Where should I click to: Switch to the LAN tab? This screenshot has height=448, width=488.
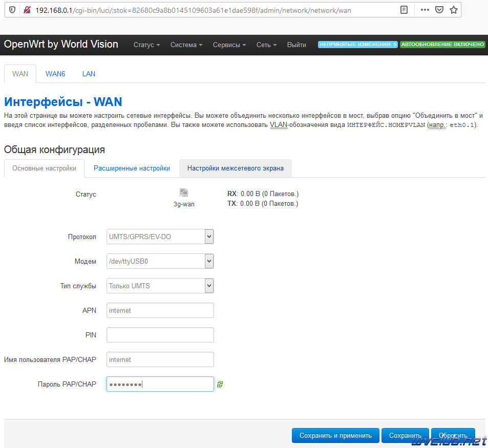89,74
